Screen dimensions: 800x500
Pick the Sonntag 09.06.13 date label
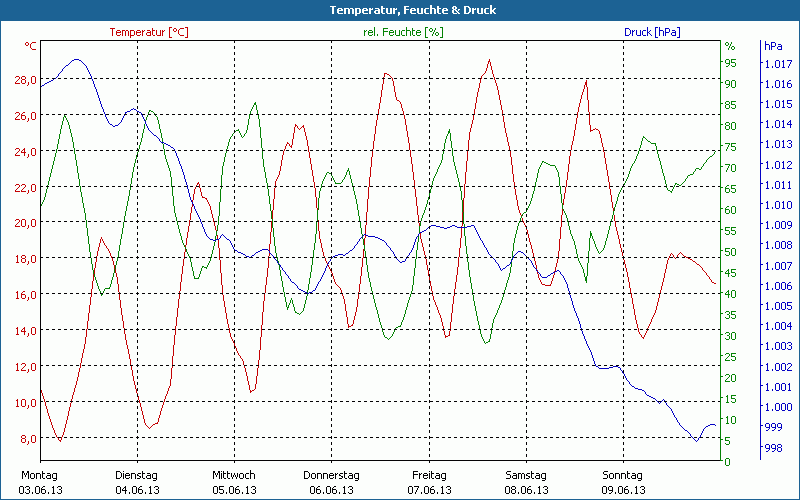coord(623,482)
